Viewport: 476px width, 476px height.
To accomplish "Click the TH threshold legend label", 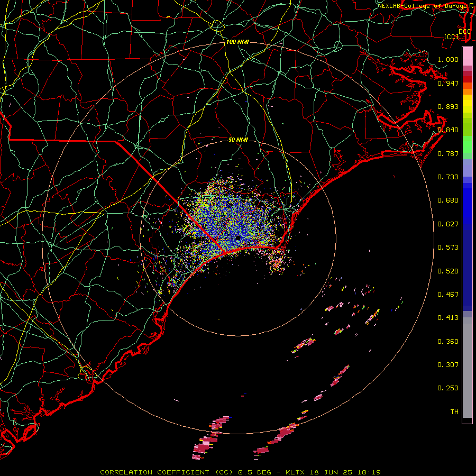I will coord(454,411).
